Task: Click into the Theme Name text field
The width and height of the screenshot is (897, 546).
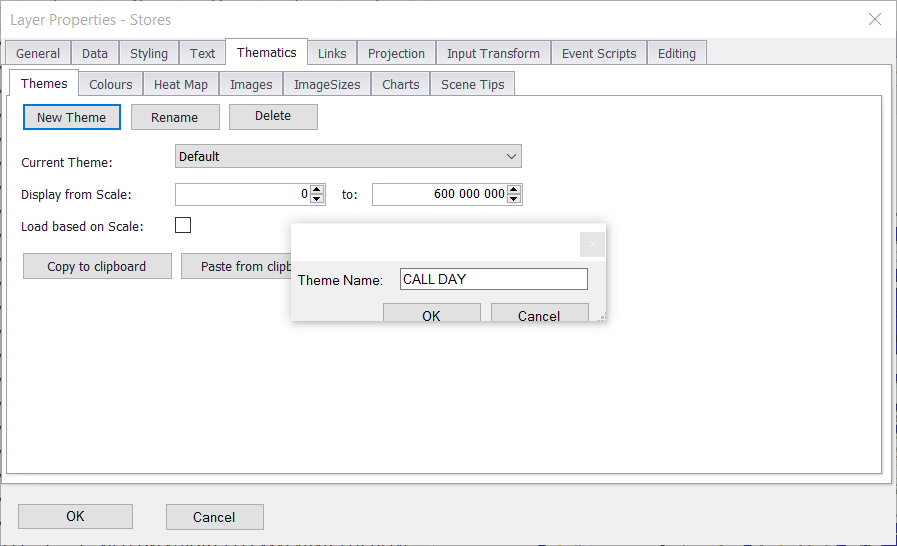Action: pyautogui.click(x=493, y=280)
